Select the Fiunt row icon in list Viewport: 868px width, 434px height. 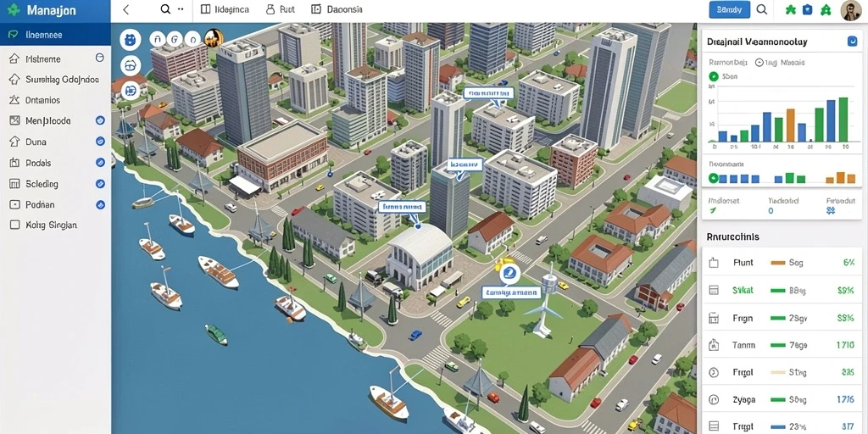pos(714,263)
